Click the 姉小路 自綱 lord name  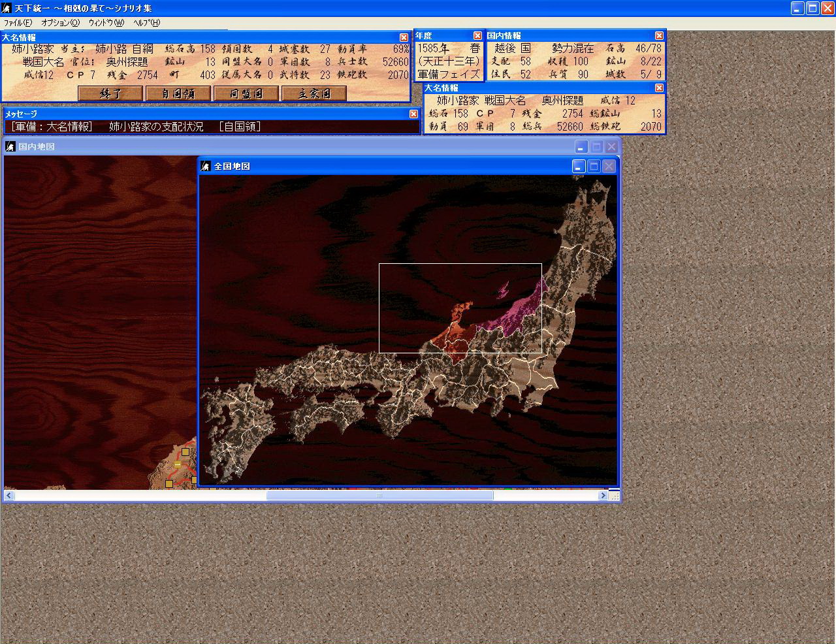(x=124, y=49)
